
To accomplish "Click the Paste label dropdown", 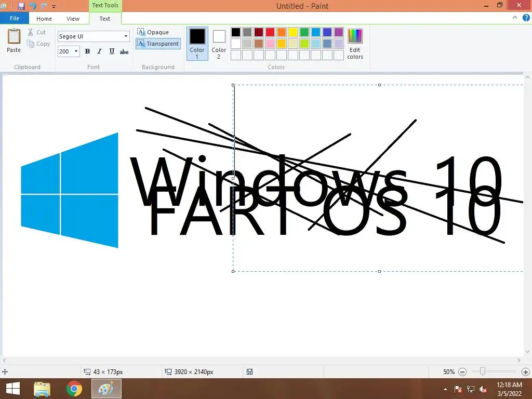I will click(x=14, y=50).
